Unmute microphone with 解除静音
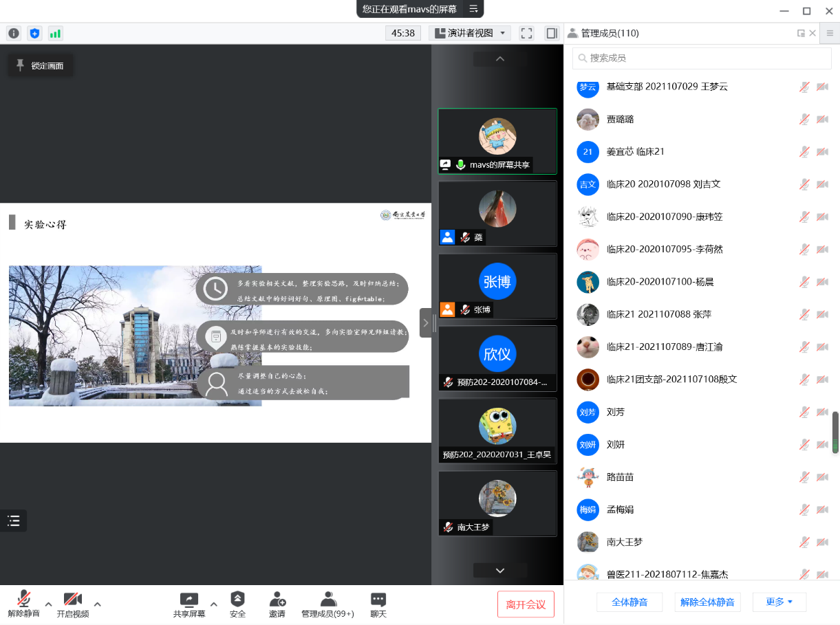This screenshot has width=840, height=625. pos(24,604)
